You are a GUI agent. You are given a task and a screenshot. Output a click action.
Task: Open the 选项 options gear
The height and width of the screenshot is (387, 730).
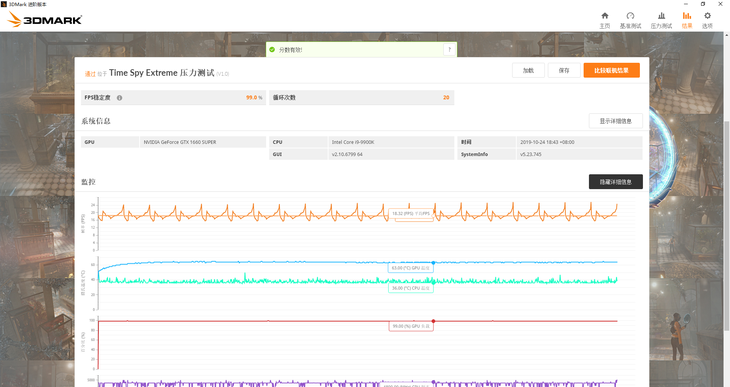tap(707, 20)
